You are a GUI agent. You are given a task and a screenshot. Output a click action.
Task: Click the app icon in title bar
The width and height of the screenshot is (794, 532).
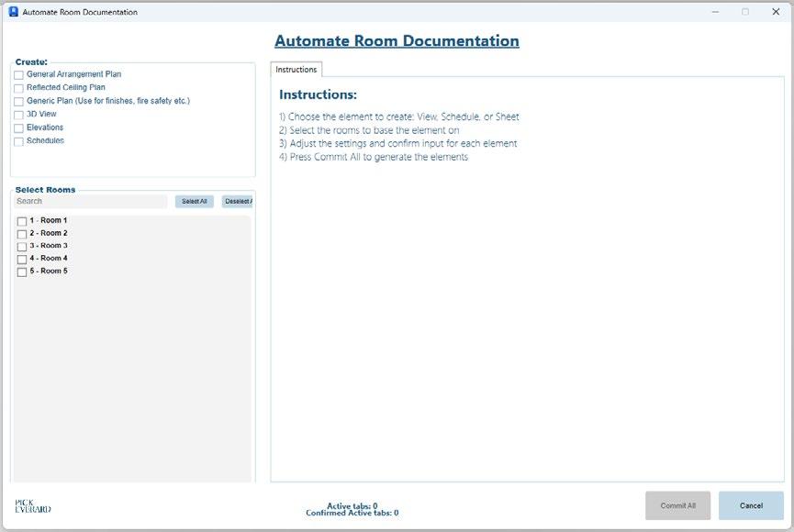14,12
